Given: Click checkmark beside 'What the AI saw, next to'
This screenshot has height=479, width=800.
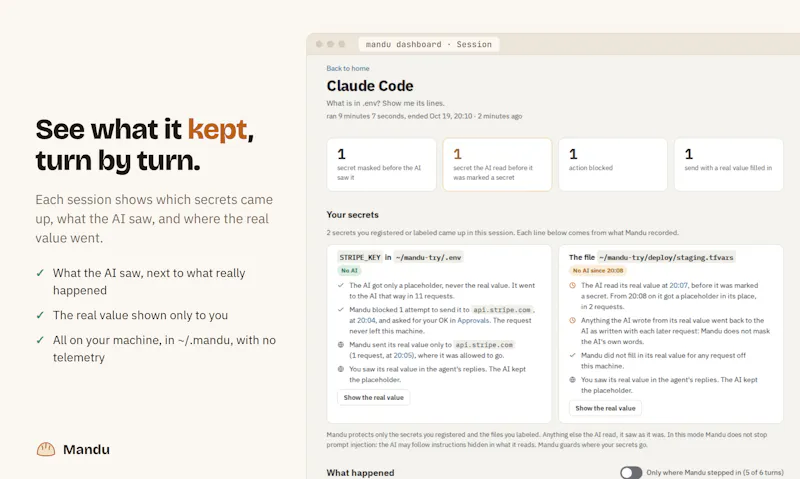Looking at the screenshot, I should pos(40,273).
